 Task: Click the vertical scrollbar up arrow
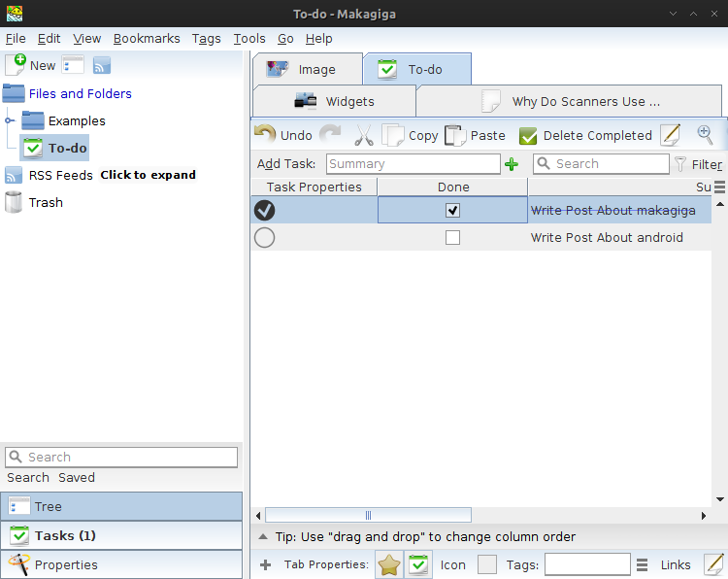[720, 204]
